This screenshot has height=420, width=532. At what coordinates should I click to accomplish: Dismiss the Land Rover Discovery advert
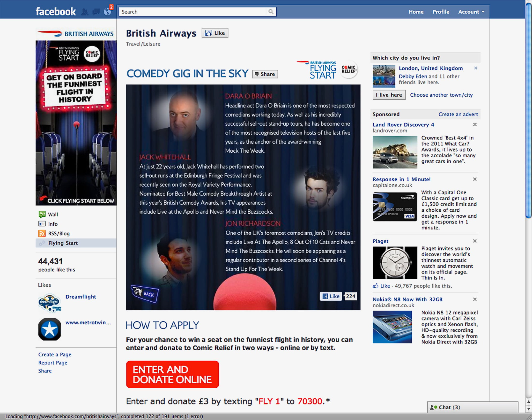[475, 124]
